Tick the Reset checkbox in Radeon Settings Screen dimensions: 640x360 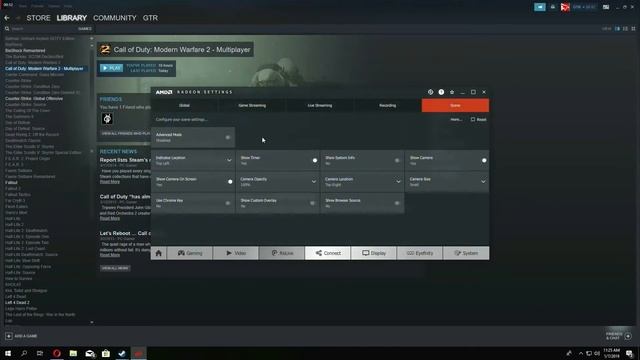coord(473,120)
